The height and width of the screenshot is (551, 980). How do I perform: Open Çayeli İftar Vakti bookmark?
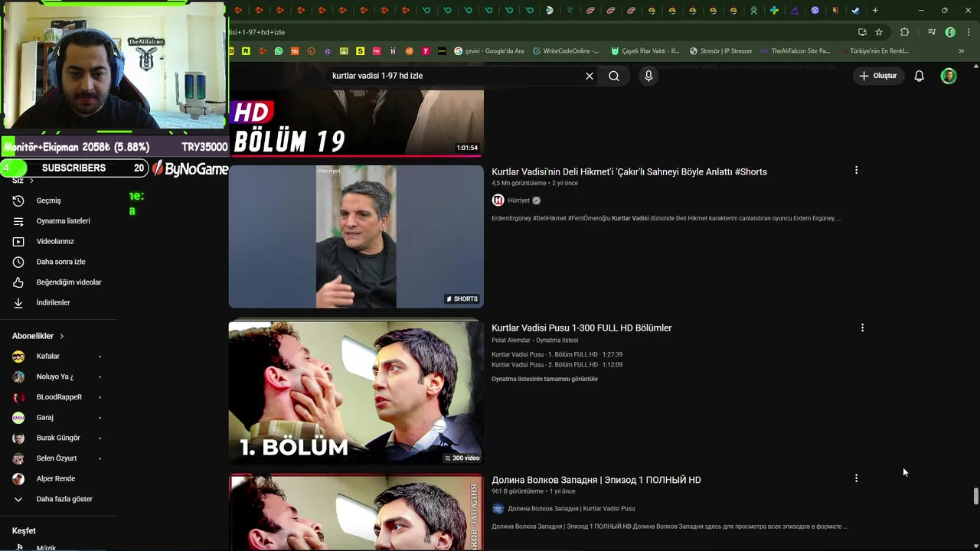point(645,51)
